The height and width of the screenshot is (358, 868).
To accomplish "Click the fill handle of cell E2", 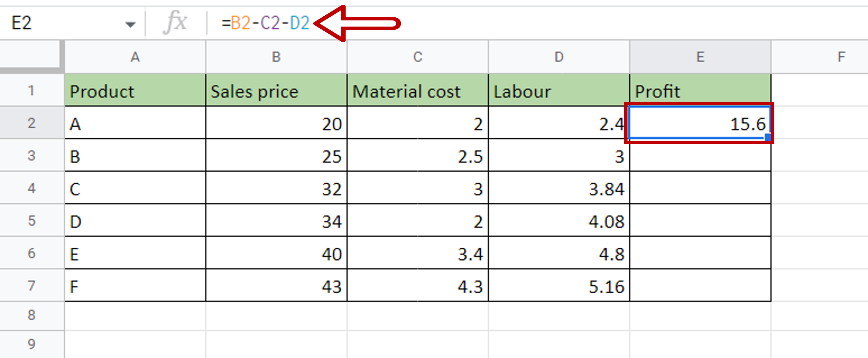I will pyautogui.click(x=768, y=137).
